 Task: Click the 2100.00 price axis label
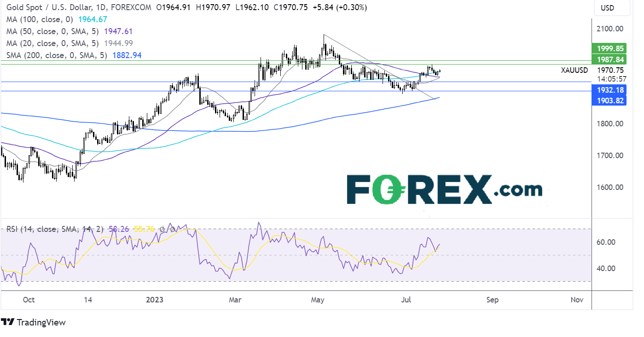[x=610, y=29]
